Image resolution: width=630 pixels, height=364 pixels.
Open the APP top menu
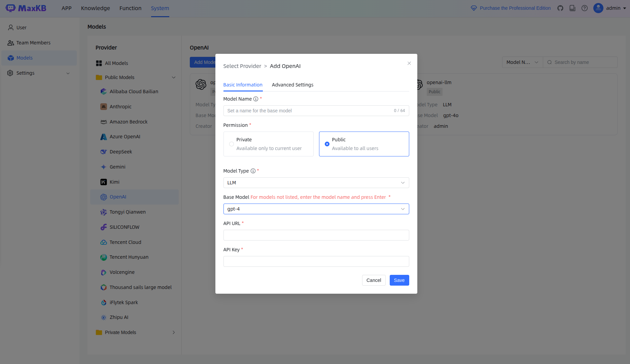click(x=67, y=8)
